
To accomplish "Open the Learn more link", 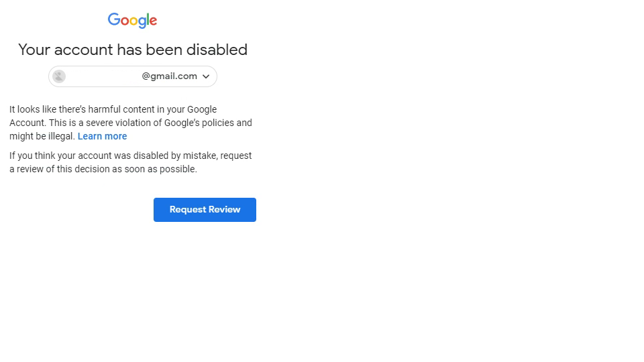I will [102, 136].
